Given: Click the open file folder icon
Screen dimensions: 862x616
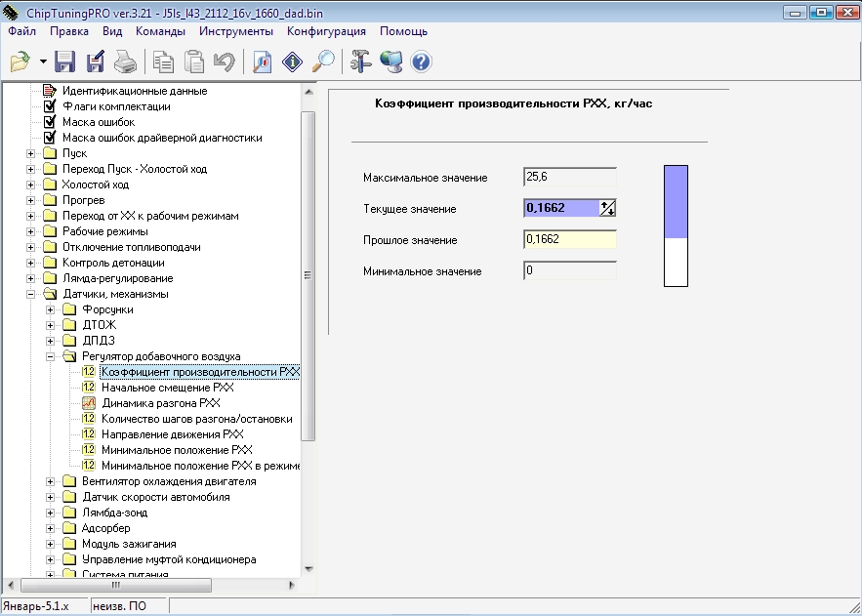Looking at the screenshot, I should click(x=20, y=62).
